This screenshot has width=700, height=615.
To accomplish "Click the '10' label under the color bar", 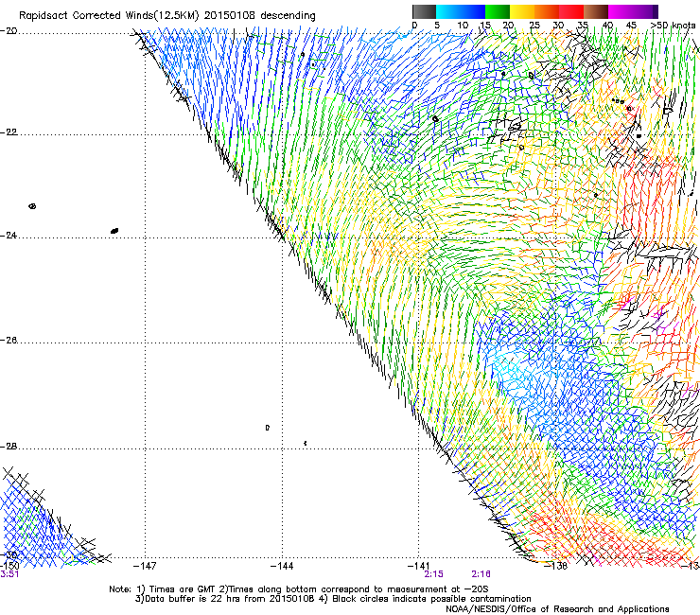I will point(463,25).
